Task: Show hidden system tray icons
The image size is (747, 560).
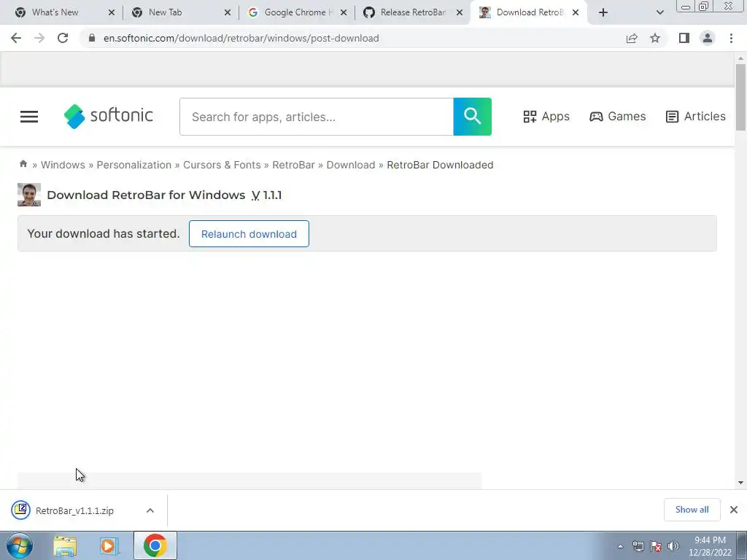Action: [x=620, y=546]
